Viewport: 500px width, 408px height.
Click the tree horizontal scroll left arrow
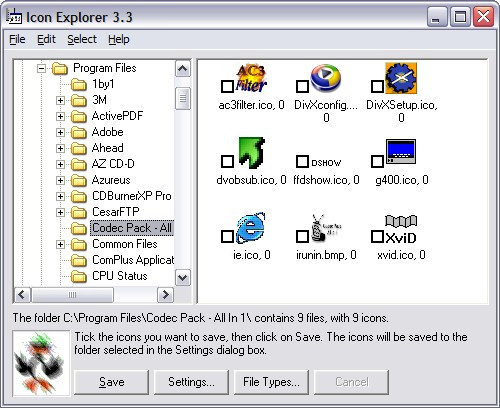point(22,295)
